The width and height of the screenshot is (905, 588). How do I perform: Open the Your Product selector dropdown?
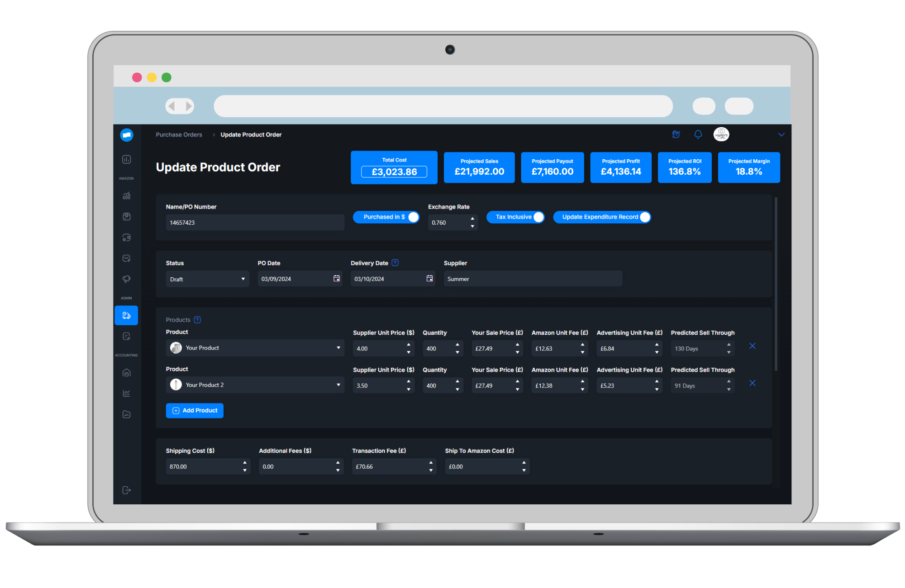click(255, 348)
